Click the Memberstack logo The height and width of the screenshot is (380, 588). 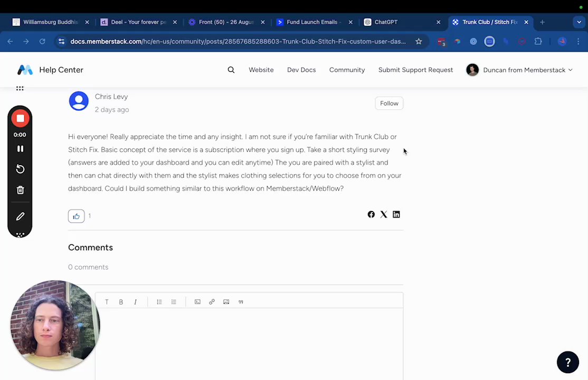click(x=25, y=70)
